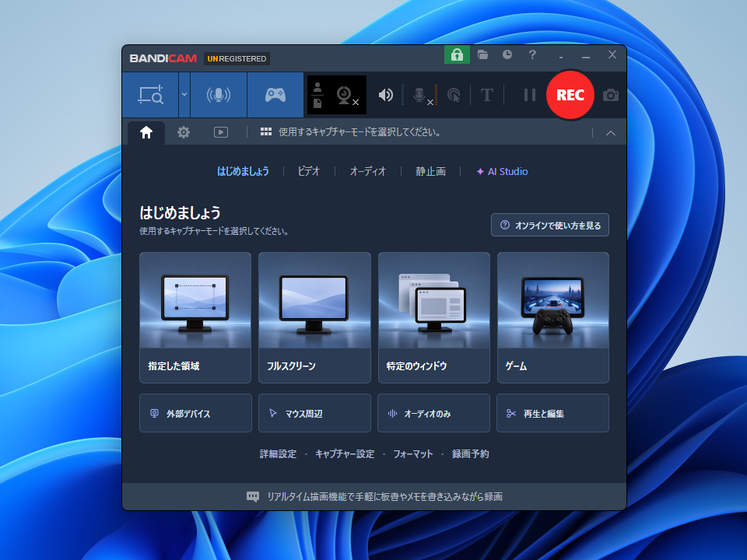
Task: Click the 外部デバイス button
Action: click(x=195, y=413)
